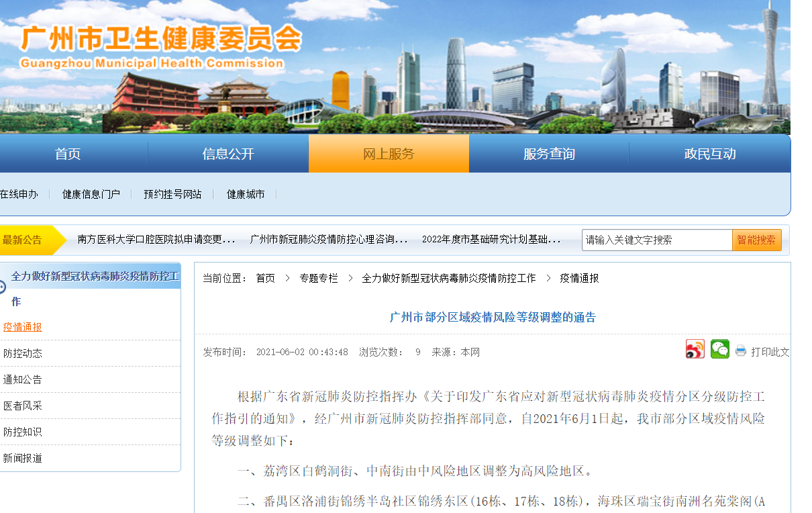The width and height of the screenshot is (812, 513).
Task: Open 健康信息门户 submenu link
Action: click(x=91, y=194)
